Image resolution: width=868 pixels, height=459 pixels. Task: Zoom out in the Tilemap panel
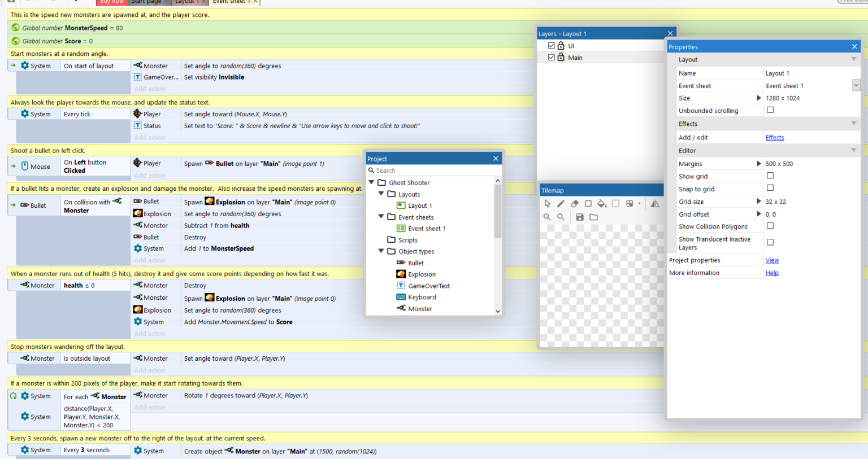pyautogui.click(x=547, y=216)
